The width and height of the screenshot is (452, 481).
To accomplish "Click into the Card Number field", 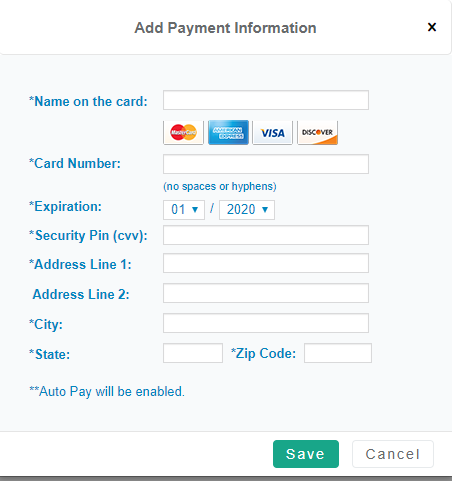I will pyautogui.click(x=266, y=164).
